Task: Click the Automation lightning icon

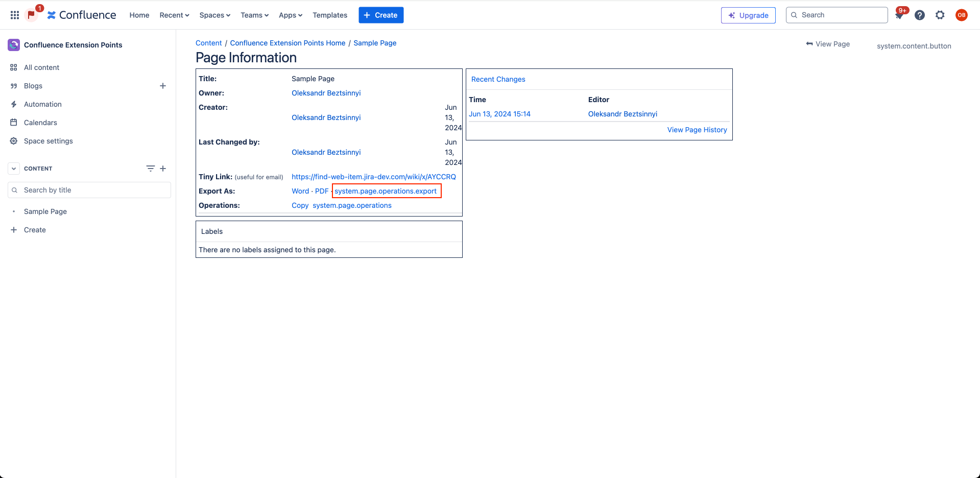Action: 14,104
